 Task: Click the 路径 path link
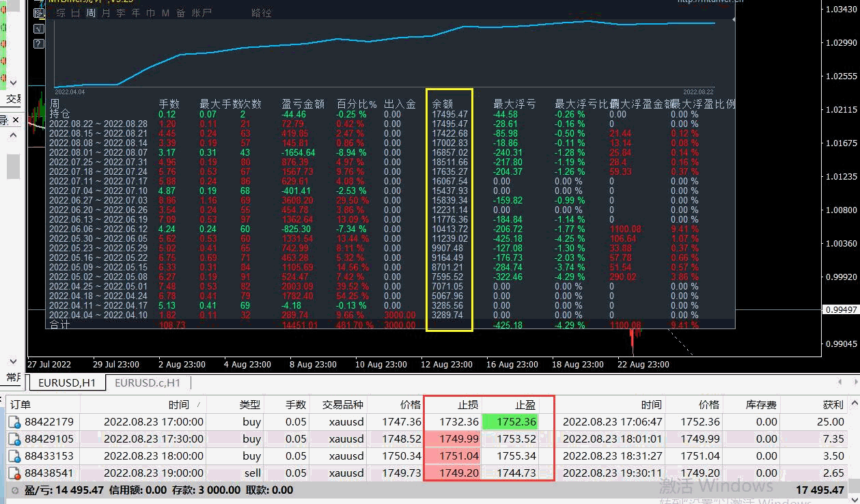tap(261, 13)
